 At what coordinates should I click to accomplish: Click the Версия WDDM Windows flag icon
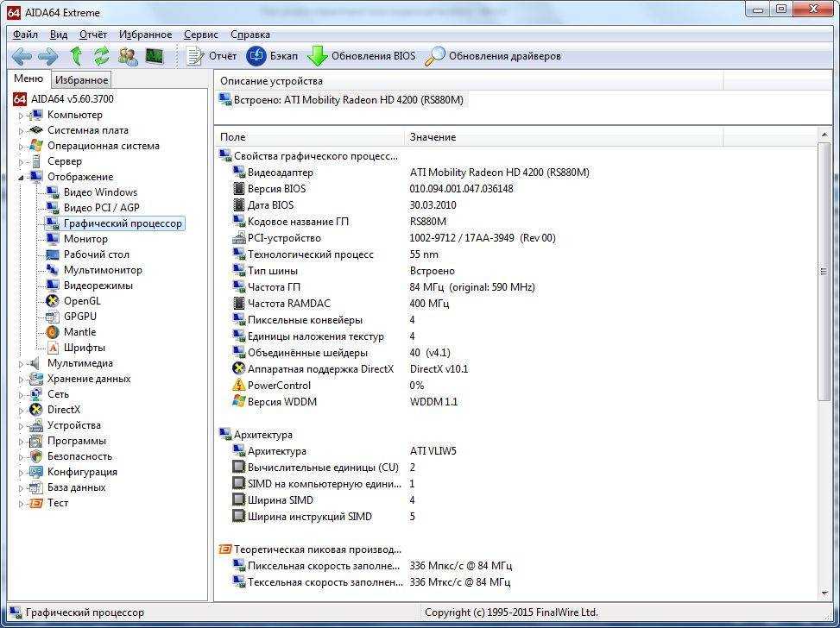click(238, 401)
